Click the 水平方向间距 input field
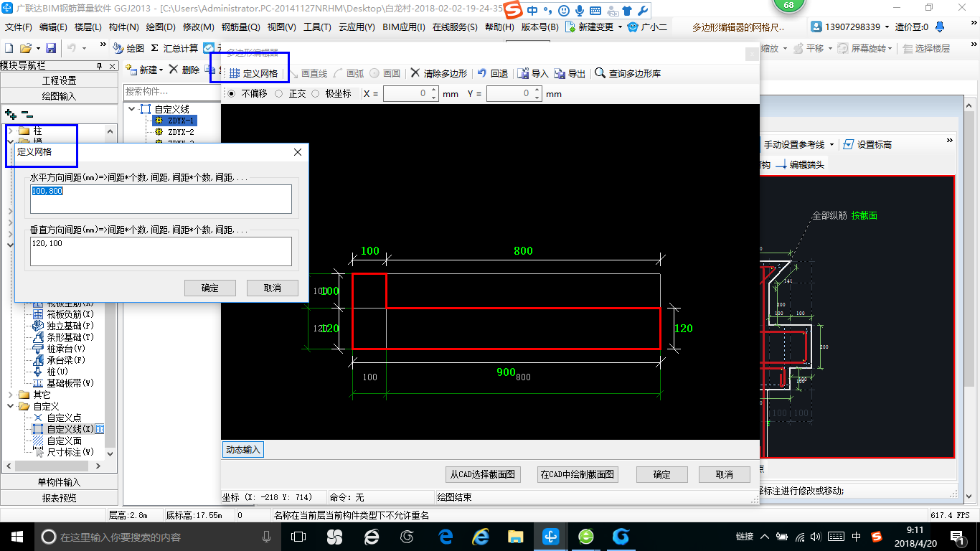This screenshot has width=980, height=551. click(161, 199)
